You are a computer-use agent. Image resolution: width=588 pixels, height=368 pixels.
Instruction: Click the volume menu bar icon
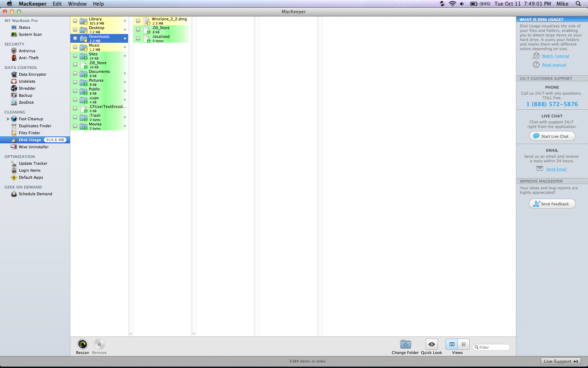(x=462, y=4)
